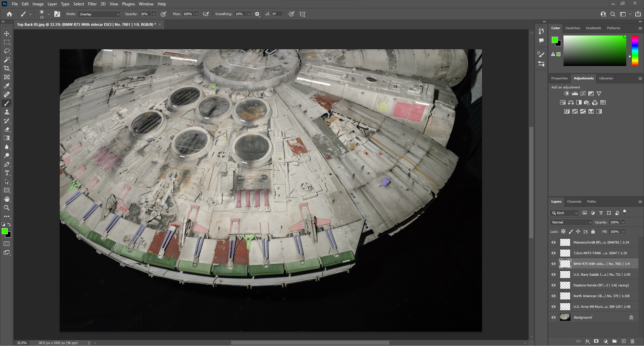Select the Dodge tool
This screenshot has height=346, width=644.
pos(7,155)
